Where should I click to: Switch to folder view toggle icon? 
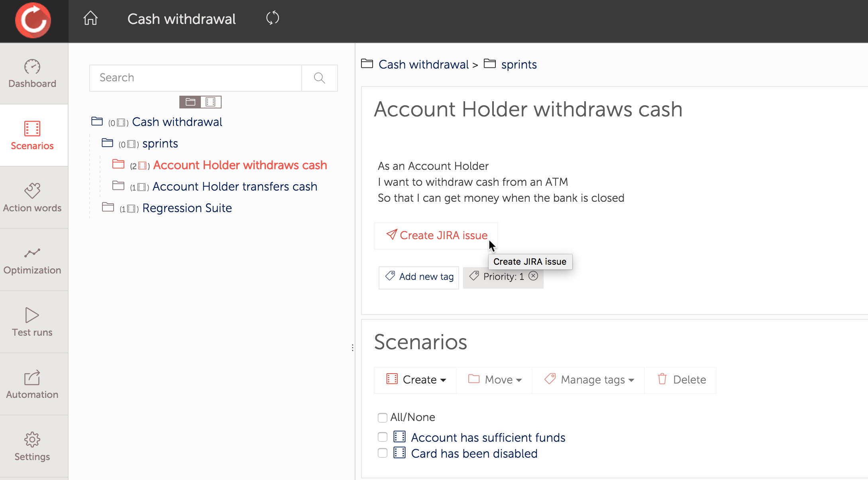point(190,102)
